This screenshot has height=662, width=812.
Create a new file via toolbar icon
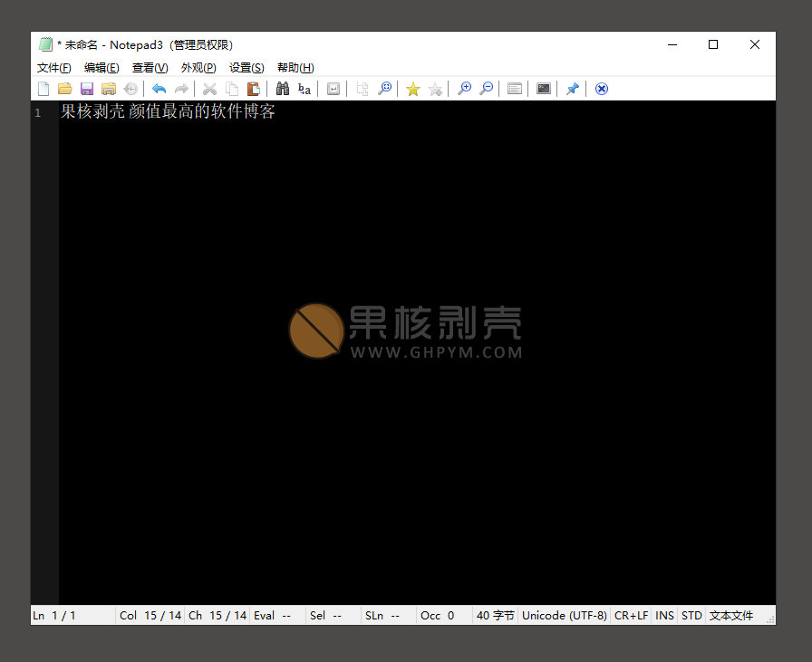[43, 89]
